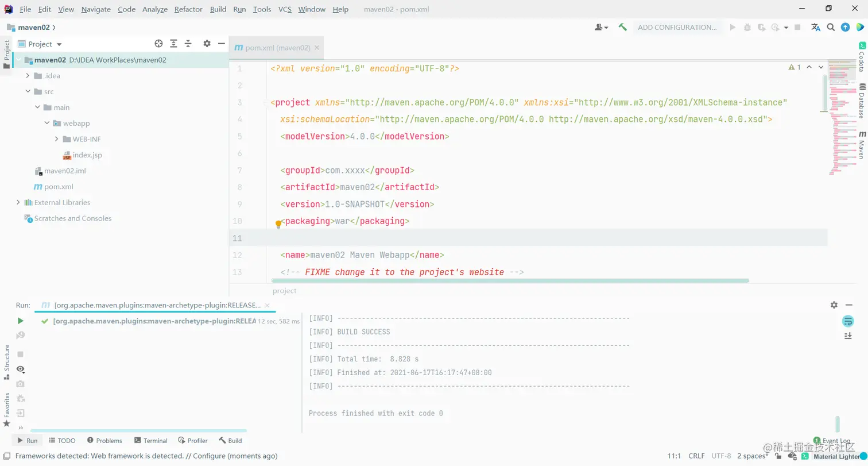The height and width of the screenshot is (466, 868).
Task: Open Run panel gear settings
Action: coord(834,305)
